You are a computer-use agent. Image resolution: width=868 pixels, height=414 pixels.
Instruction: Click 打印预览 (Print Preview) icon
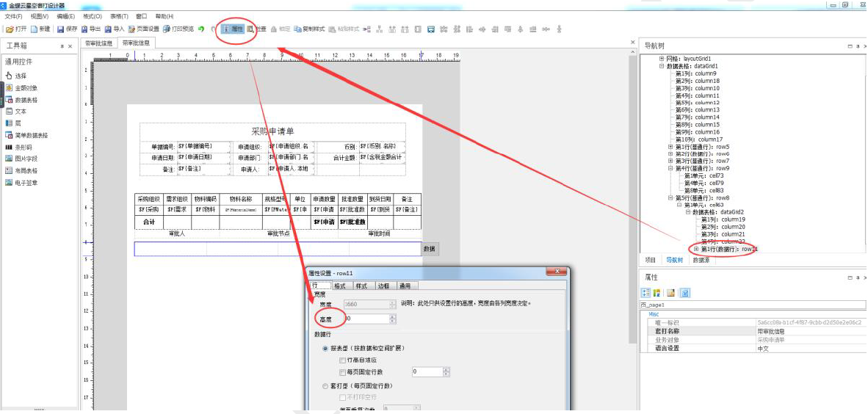(178, 29)
